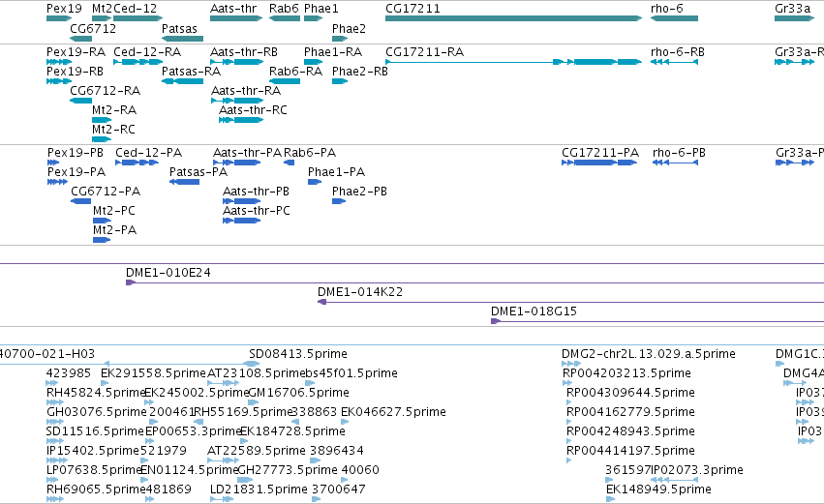
Task: Open the Mt2-PA protein feature
Action: pyautogui.click(x=102, y=241)
